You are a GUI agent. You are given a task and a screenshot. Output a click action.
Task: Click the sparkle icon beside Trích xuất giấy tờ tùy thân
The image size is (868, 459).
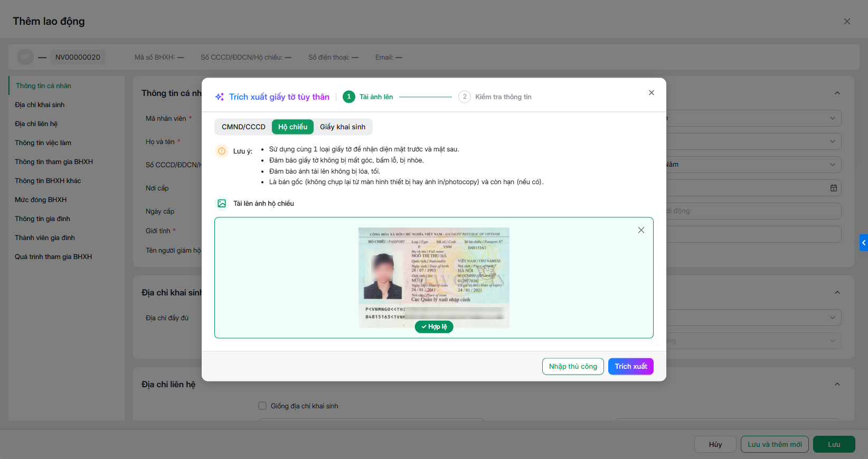coord(220,97)
